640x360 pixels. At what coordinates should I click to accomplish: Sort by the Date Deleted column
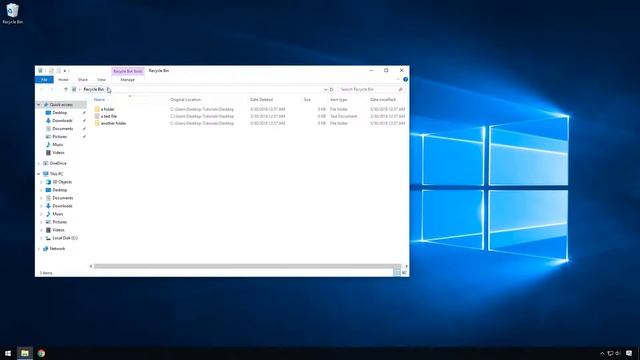262,100
